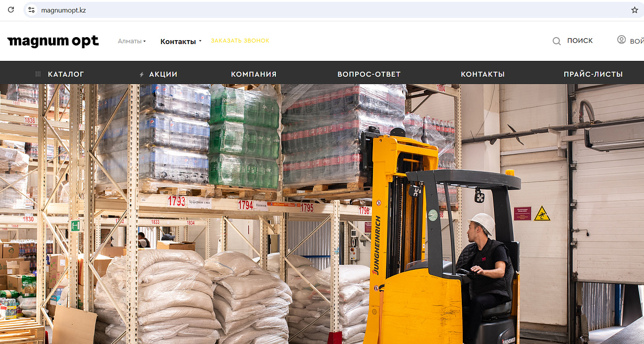The image size is (644, 344).
Task: Click the warehouse forklift banner image
Action: pyautogui.click(x=322, y=214)
